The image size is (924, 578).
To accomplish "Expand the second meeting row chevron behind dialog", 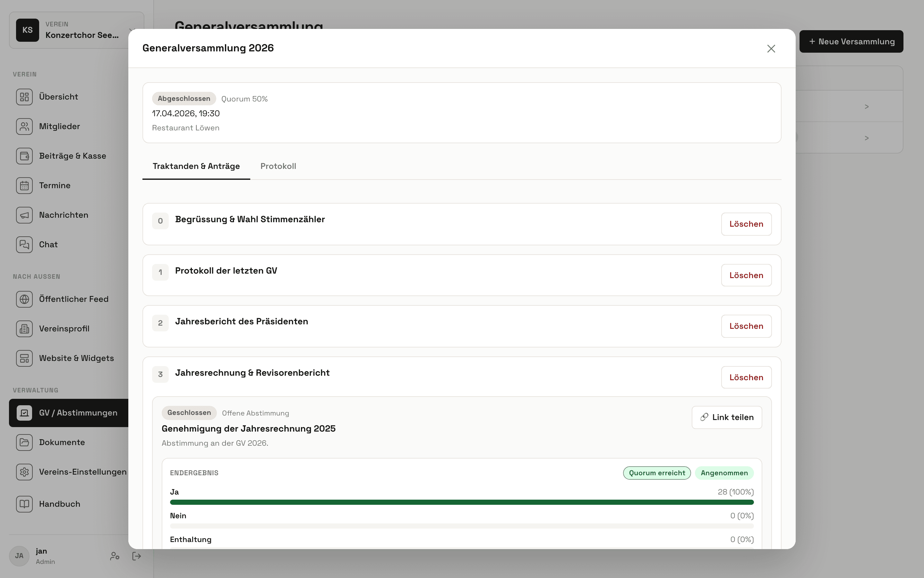I will pos(866,138).
